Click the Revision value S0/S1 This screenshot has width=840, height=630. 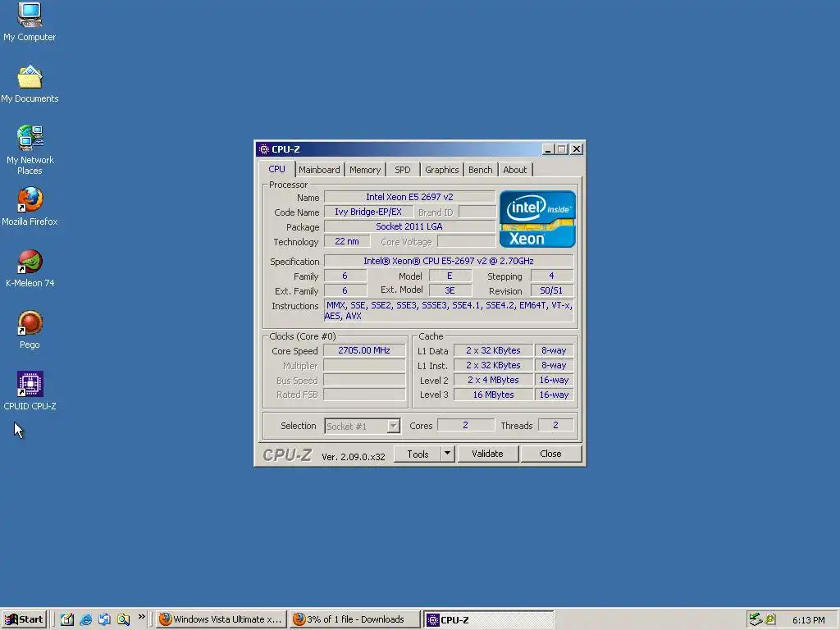551,290
